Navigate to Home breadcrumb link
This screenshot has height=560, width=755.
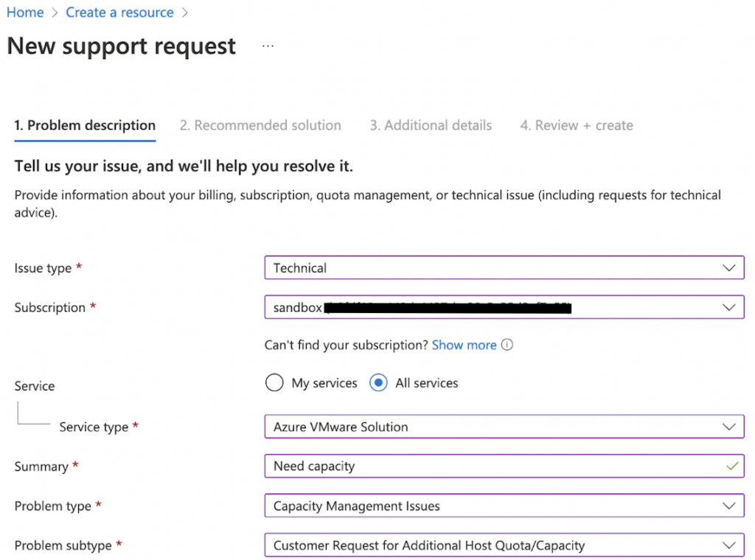point(25,13)
